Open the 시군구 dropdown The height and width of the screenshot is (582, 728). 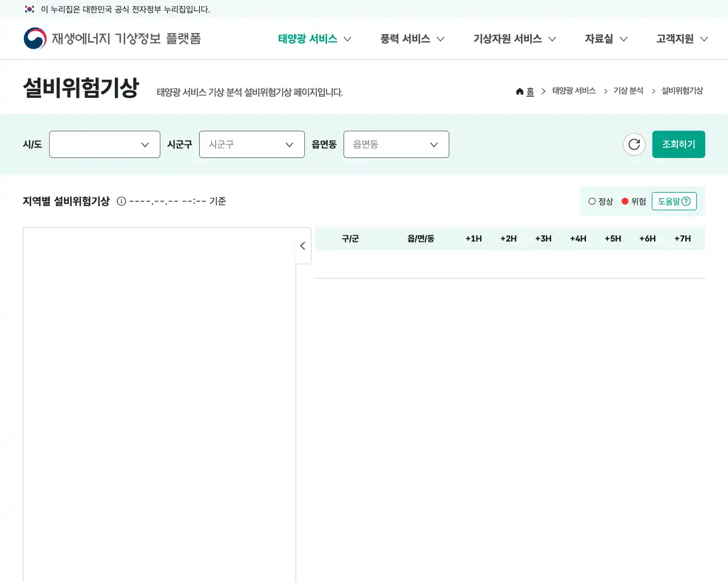pyautogui.click(x=252, y=144)
